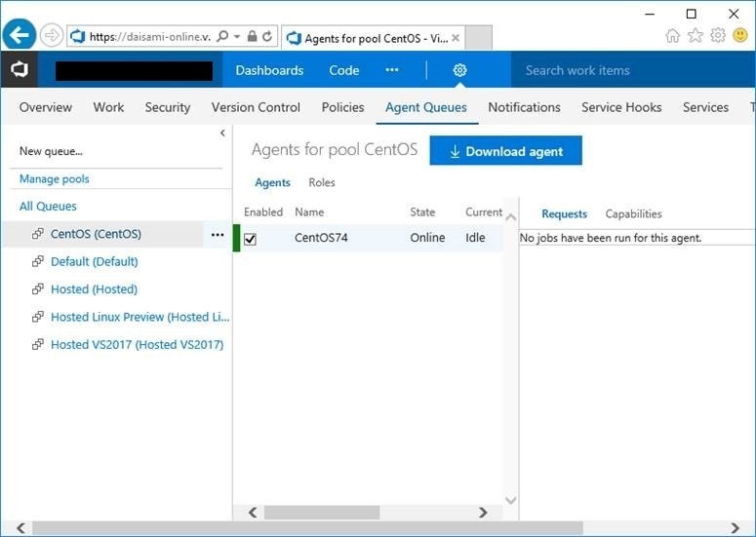Screen dimensions: 756x537
Task: Click the settings gear in blue header
Action: click(x=459, y=70)
